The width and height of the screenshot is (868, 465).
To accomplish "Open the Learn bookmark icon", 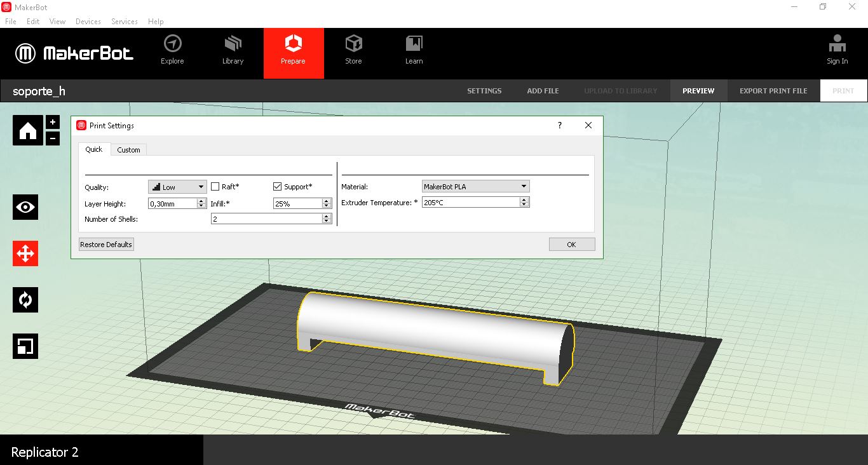I will click(x=414, y=44).
